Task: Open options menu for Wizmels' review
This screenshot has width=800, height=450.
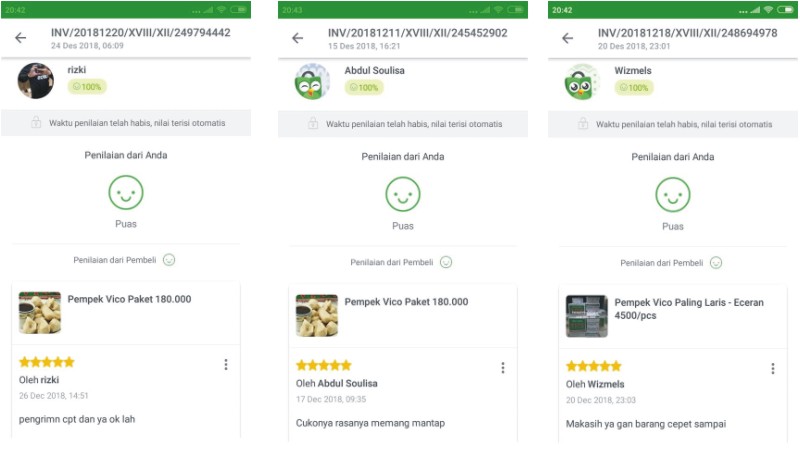Action: point(773,368)
